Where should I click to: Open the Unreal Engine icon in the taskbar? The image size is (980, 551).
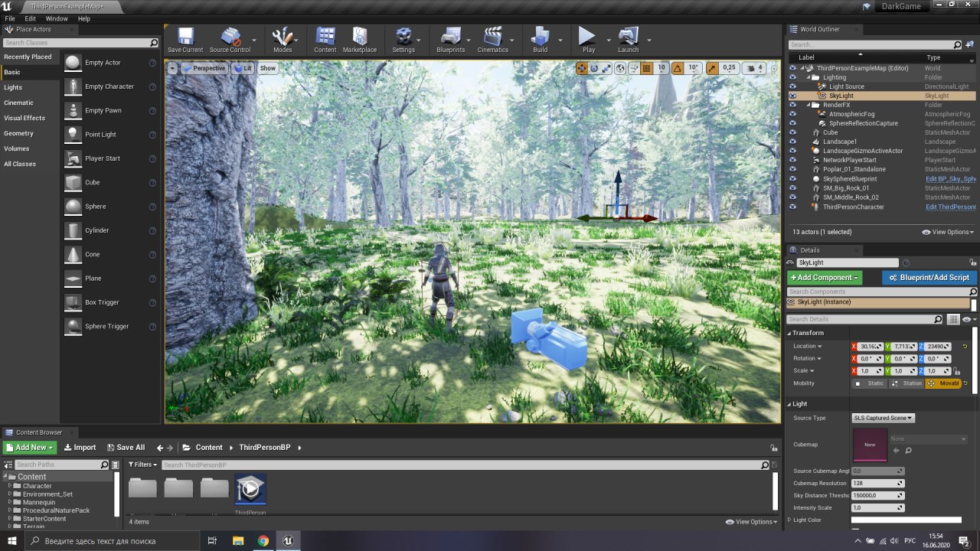tap(289, 540)
